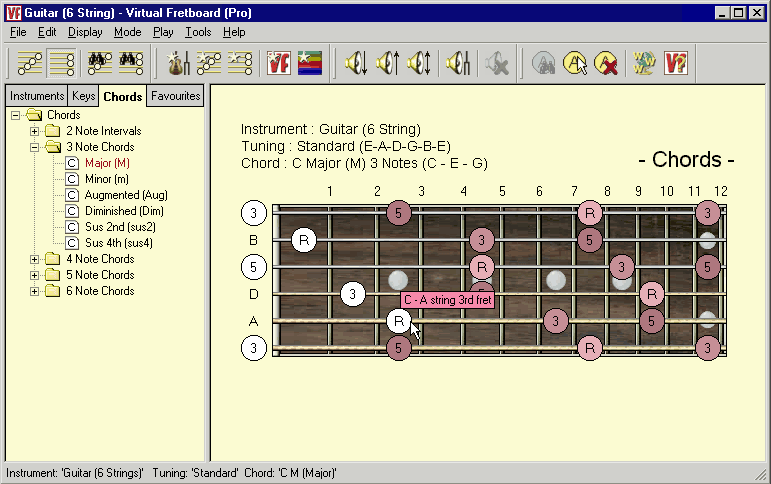Image resolution: width=771 pixels, height=484 pixels.
Task: Open the Tools menu
Action: pyautogui.click(x=197, y=32)
